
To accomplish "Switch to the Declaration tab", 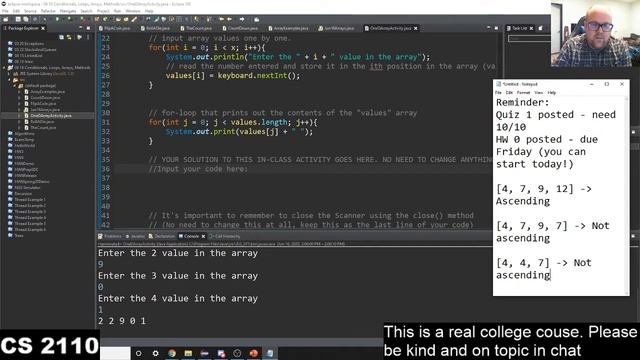I will 162,236.
